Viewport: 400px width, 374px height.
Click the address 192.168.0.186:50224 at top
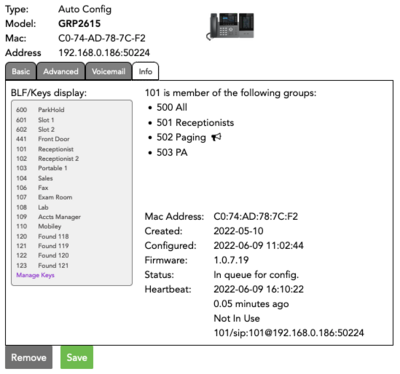click(104, 53)
